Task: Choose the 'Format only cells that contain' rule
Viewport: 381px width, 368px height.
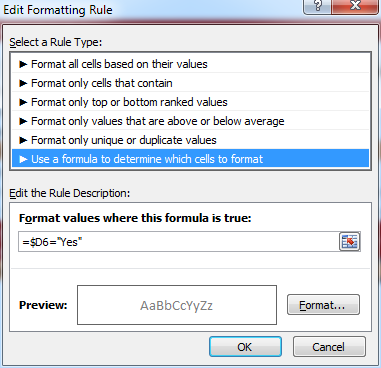Action: [190, 83]
